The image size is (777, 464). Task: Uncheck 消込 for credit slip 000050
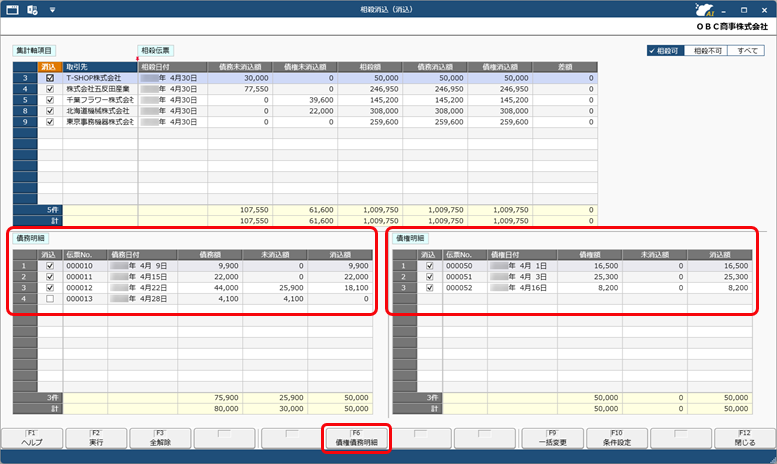click(x=430, y=266)
